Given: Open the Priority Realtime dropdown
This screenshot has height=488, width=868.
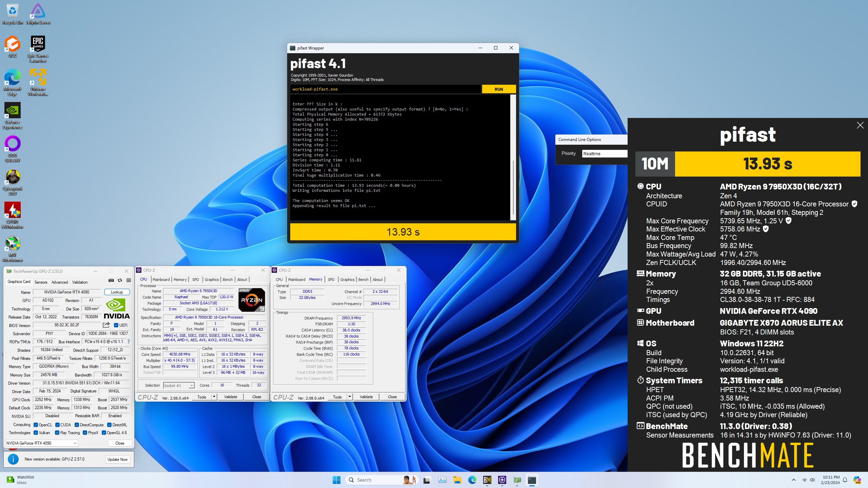Looking at the screenshot, I should tap(605, 154).
